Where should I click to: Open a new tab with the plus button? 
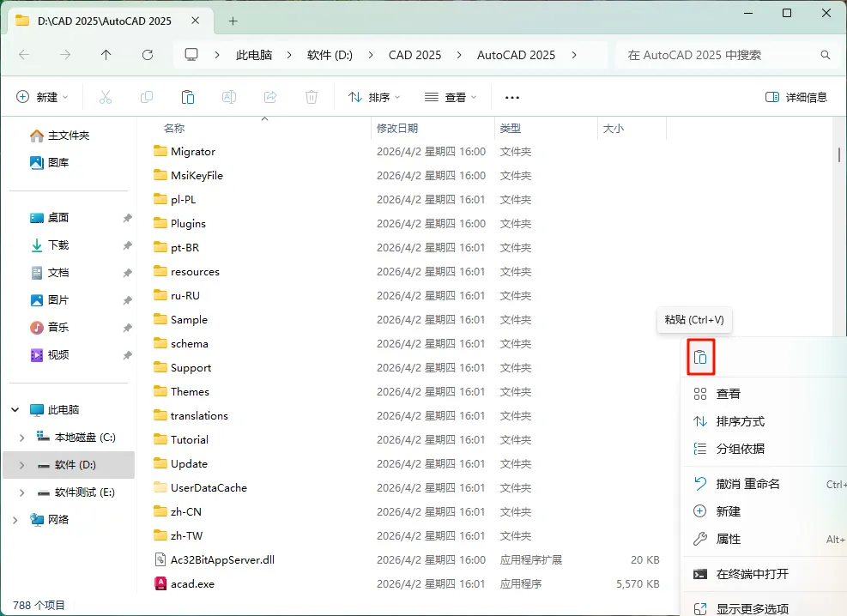coord(233,21)
